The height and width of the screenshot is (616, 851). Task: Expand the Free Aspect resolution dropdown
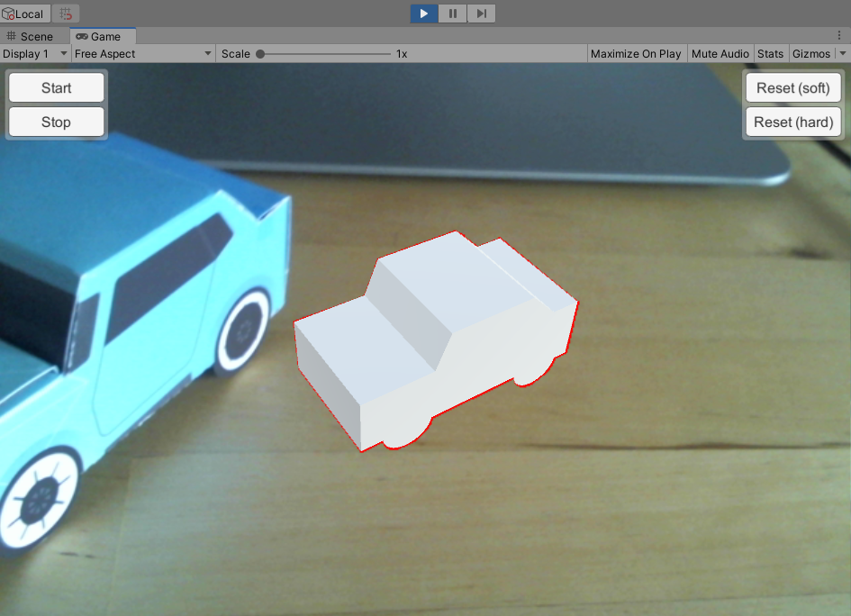click(143, 54)
